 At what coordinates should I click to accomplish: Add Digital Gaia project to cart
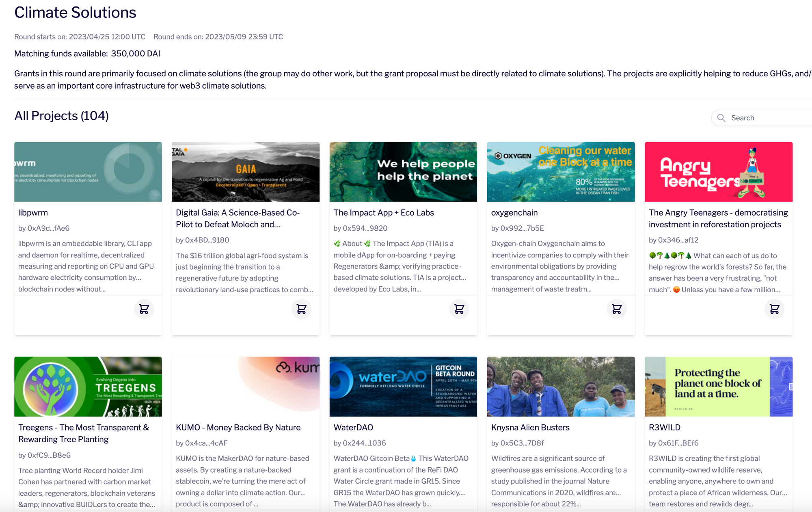[x=301, y=309]
